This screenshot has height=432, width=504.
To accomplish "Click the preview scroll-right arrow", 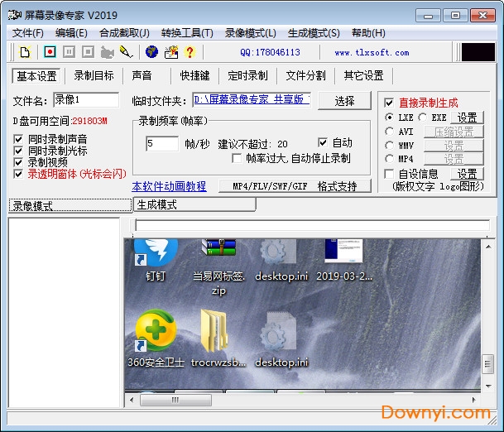I will [473, 400].
